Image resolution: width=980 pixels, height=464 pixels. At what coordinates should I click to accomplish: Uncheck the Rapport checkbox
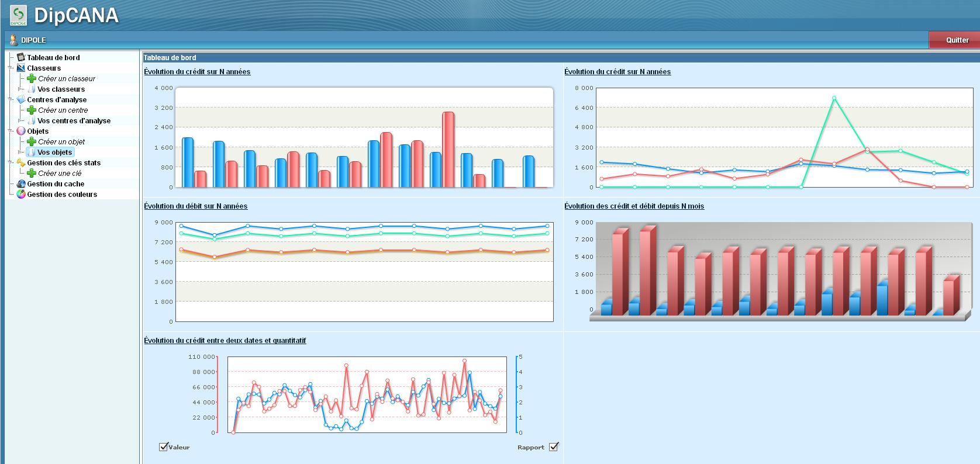(x=554, y=446)
